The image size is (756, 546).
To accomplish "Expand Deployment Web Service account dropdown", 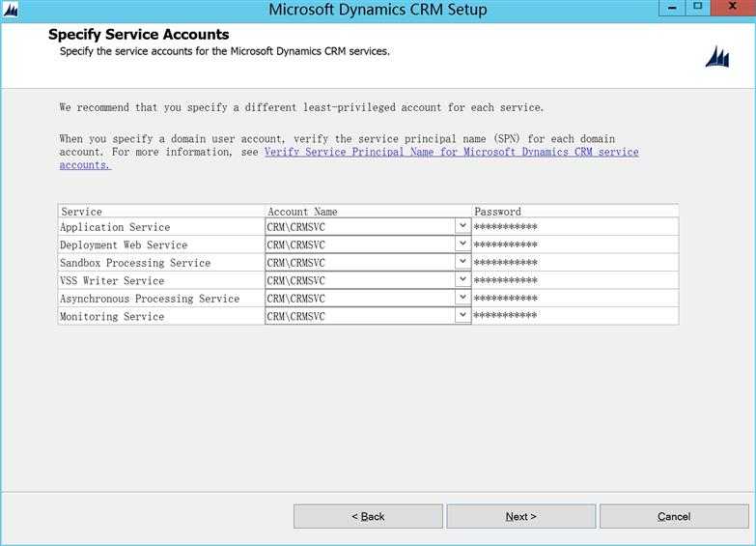I will (x=462, y=244).
